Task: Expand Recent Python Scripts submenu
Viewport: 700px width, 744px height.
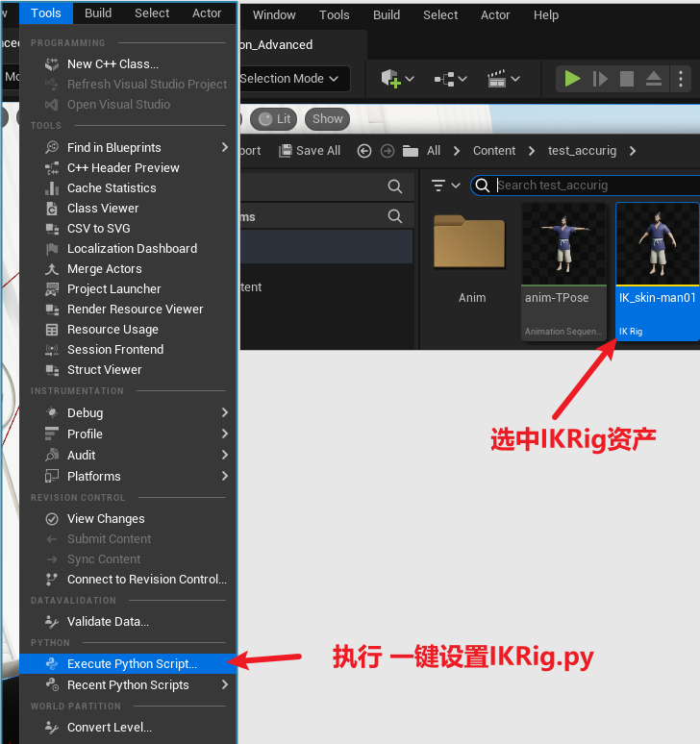Action: point(128,685)
